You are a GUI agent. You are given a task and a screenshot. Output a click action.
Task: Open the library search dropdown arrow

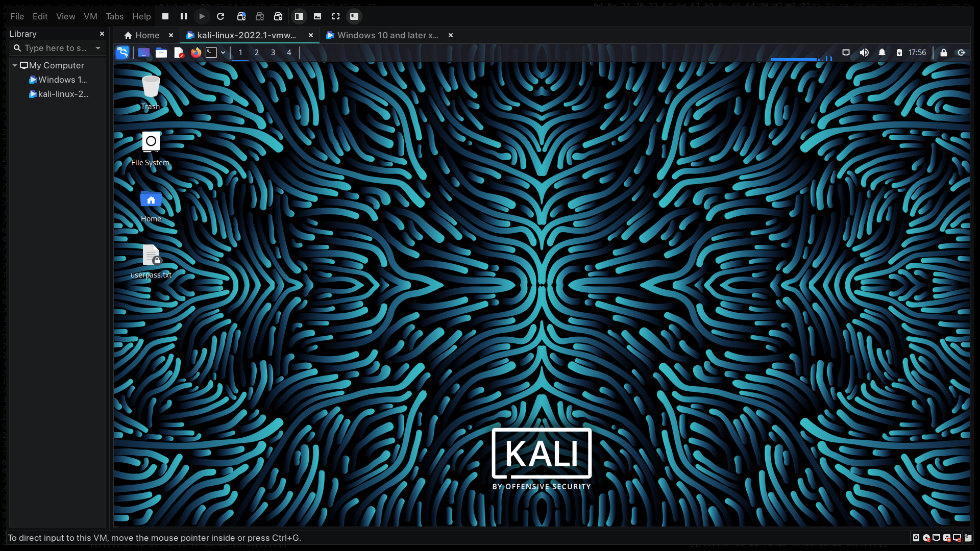(x=98, y=48)
